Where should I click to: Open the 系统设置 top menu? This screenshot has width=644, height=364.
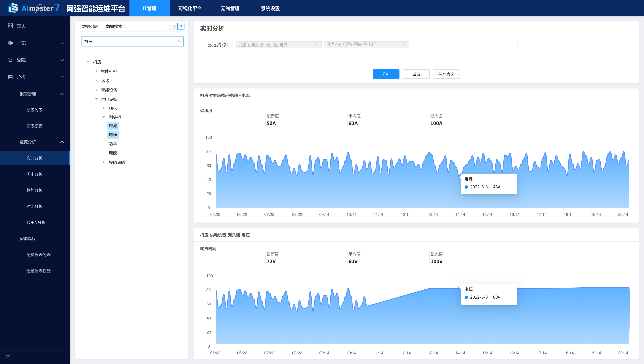pyautogui.click(x=270, y=8)
